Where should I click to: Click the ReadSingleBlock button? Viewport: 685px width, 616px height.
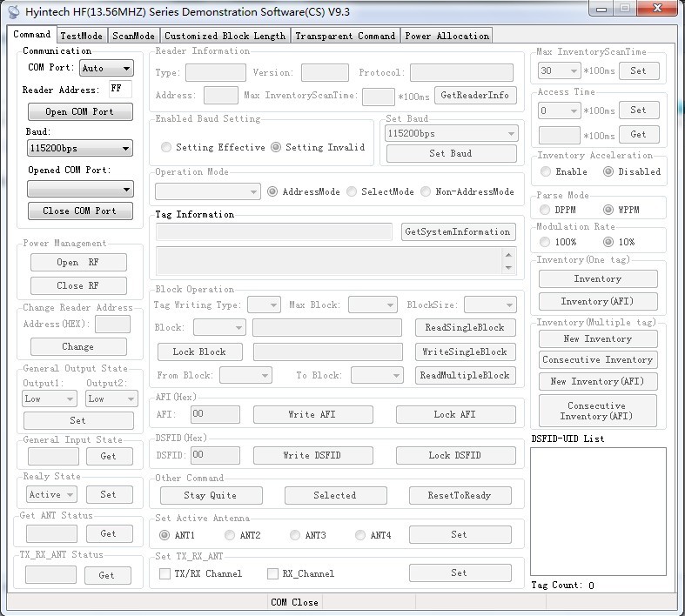point(466,328)
